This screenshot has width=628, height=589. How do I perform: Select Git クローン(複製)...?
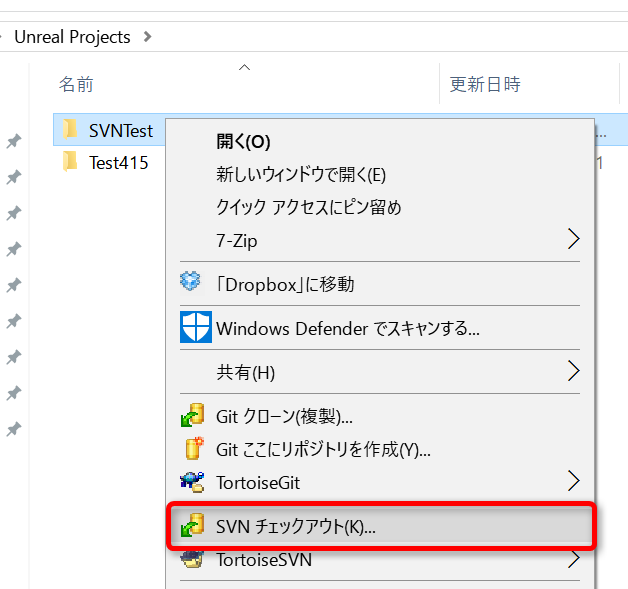(x=380, y=416)
